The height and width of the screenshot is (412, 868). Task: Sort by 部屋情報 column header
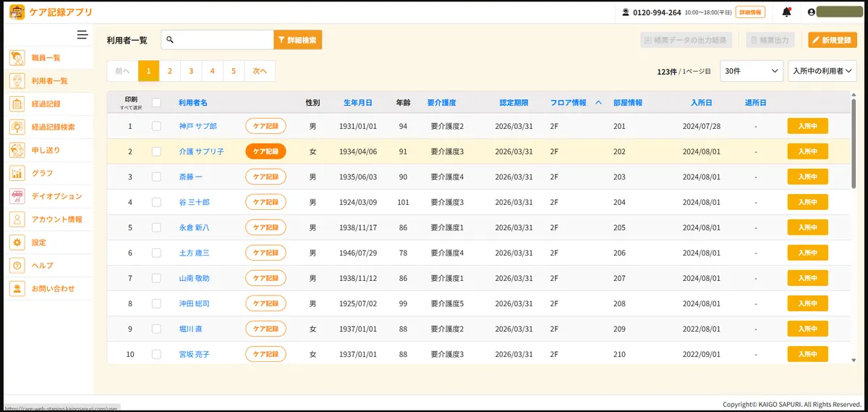point(628,103)
